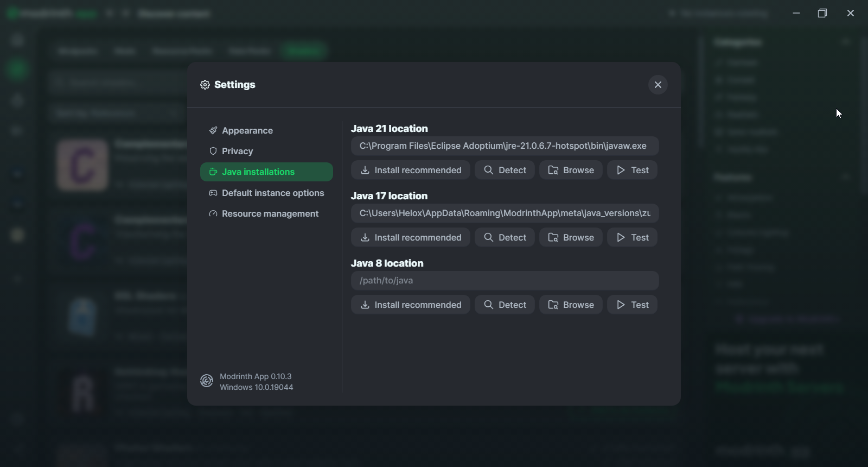This screenshot has height=467, width=868.
Task: Detect Java 17 installation
Action: (505, 237)
